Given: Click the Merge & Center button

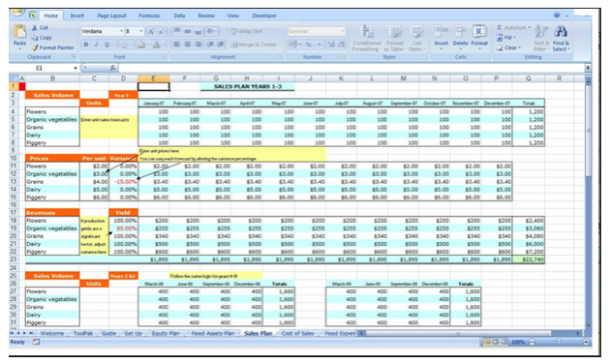Looking at the screenshot, I should (256, 45).
